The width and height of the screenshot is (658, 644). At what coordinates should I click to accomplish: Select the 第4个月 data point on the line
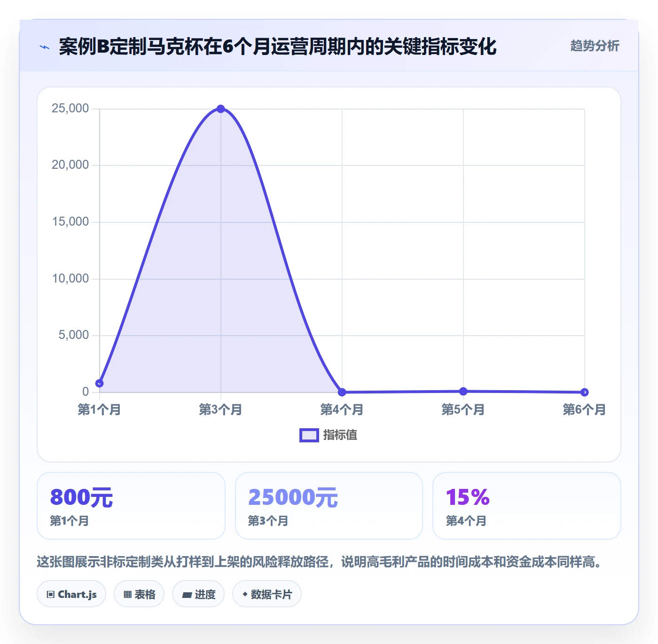(x=342, y=392)
